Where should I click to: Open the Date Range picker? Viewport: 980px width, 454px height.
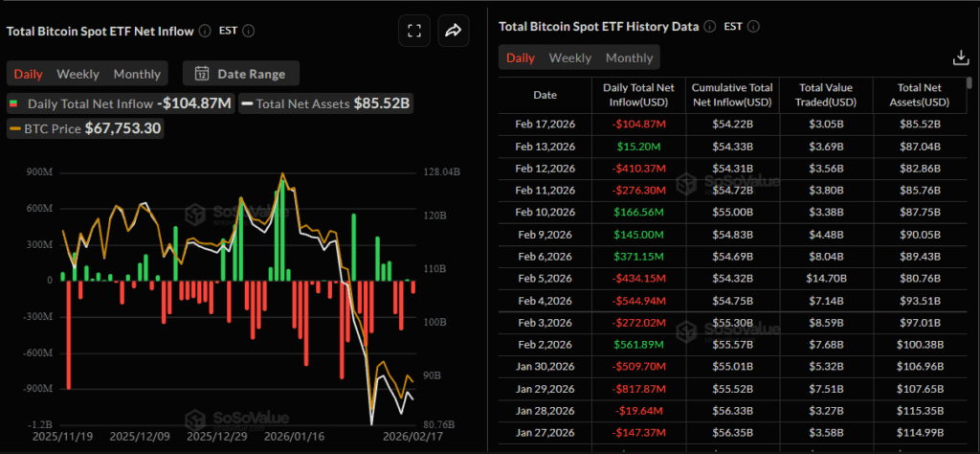click(x=240, y=74)
